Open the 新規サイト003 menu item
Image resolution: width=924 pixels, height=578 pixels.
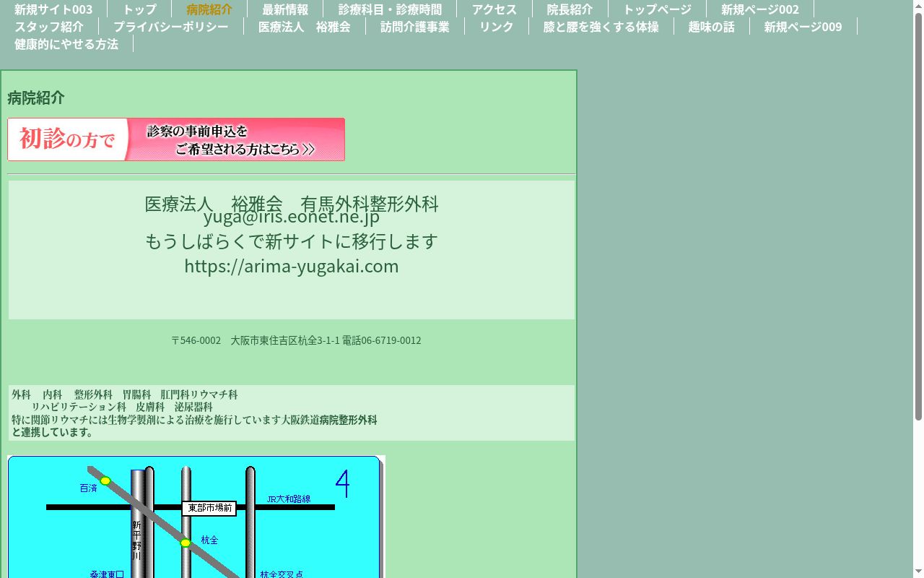(x=53, y=9)
